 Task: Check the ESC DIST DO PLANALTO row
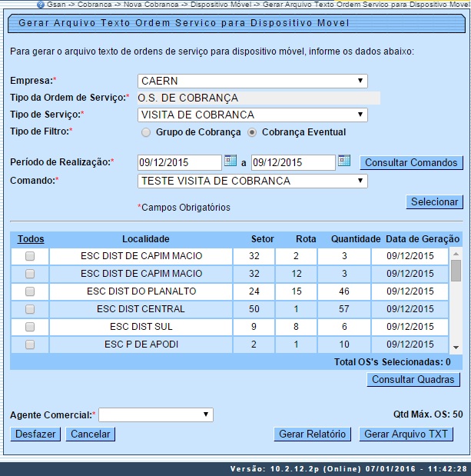point(30,291)
